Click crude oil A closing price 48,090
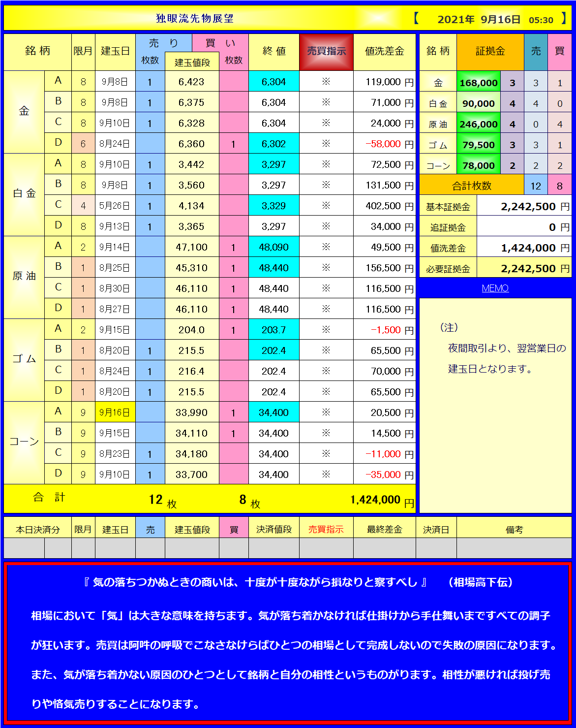The width and height of the screenshot is (576, 728). pyautogui.click(x=274, y=247)
